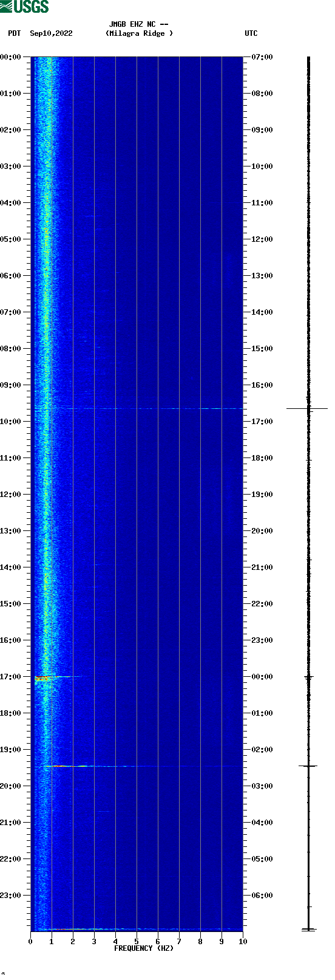Click the USGS logo
Viewport: 335px width, 980px height.
(24, 7)
